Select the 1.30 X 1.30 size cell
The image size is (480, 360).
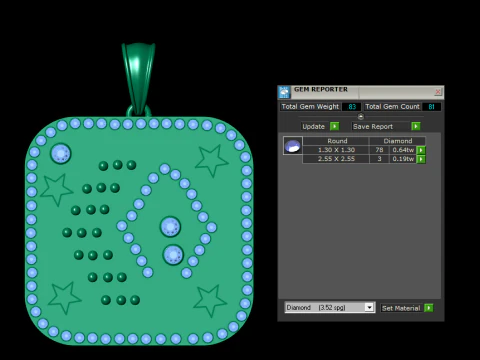click(x=336, y=150)
